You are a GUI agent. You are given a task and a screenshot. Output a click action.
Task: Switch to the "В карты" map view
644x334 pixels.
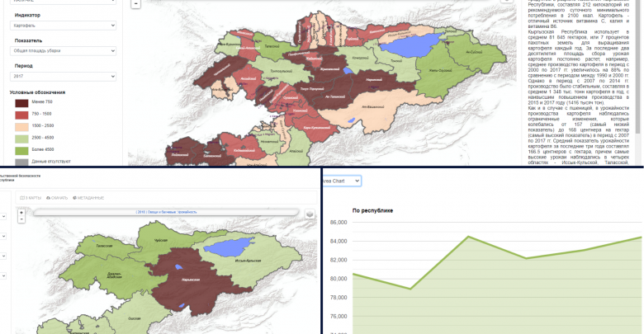coord(31,198)
